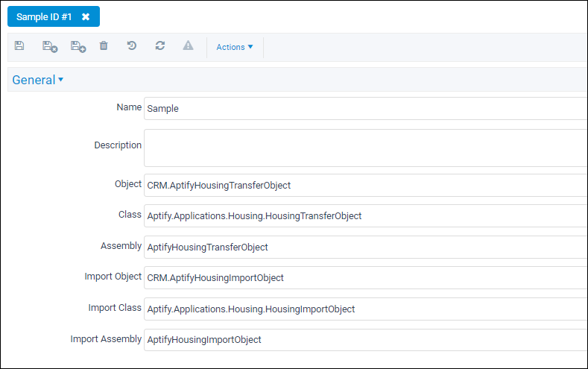Viewport: 588px width, 369px height.
Task: Click the Description label
Action: [x=118, y=145]
